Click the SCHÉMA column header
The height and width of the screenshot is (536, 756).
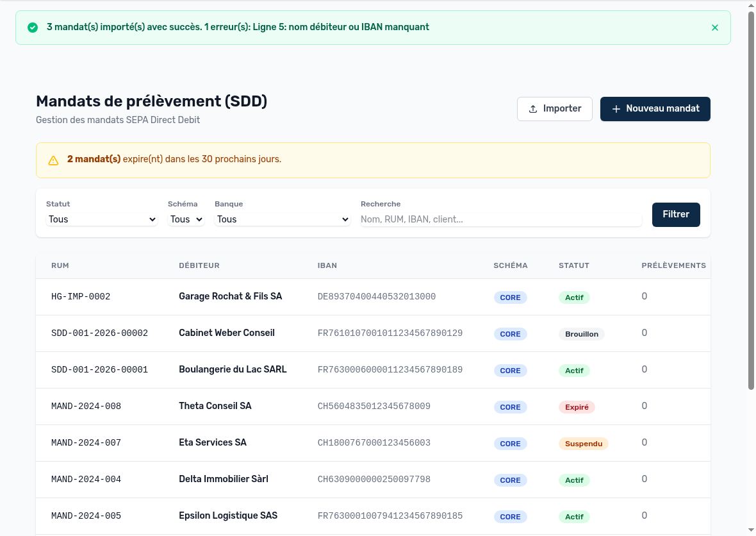511,265
